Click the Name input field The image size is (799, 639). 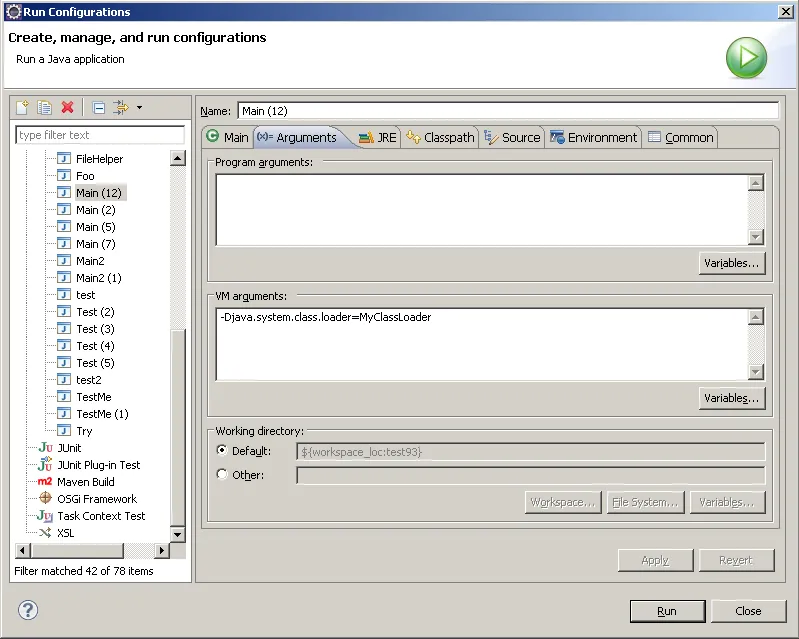[508, 111]
